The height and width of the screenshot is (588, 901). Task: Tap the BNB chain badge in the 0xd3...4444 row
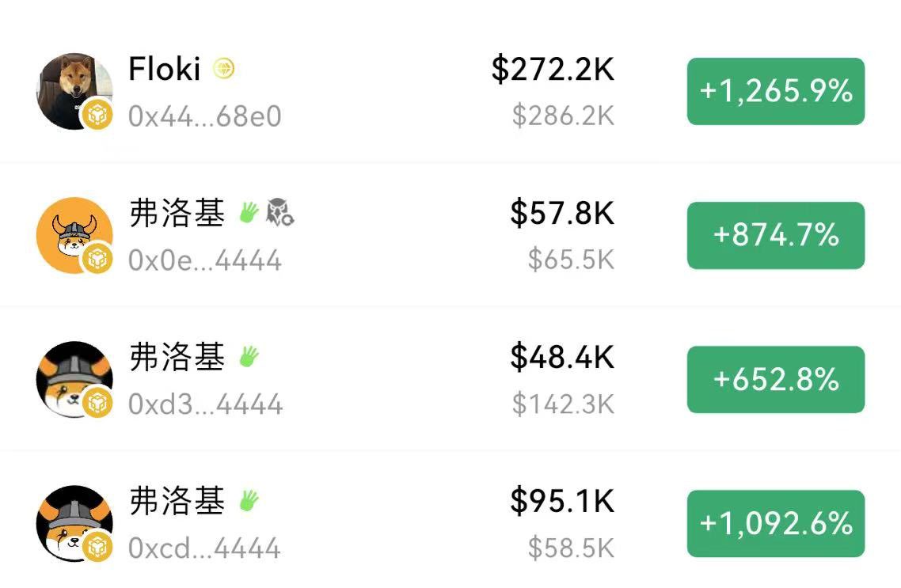pyautogui.click(x=97, y=403)
